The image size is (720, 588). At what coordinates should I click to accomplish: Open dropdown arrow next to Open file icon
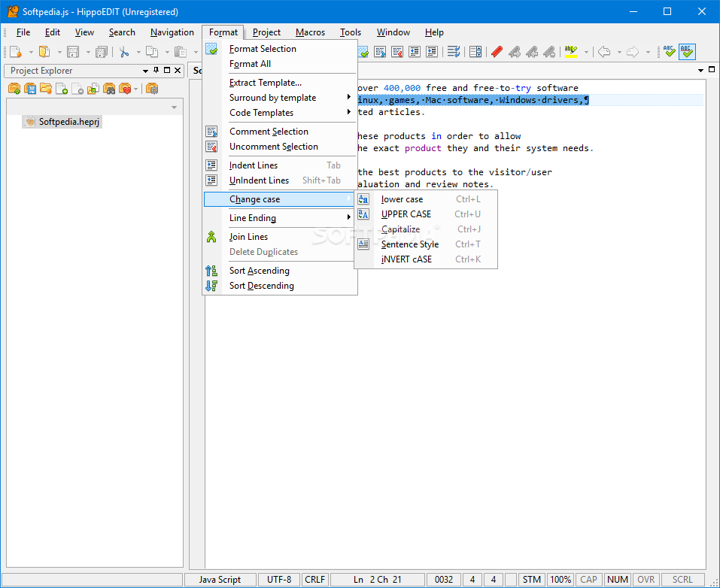tap(59, 52)
